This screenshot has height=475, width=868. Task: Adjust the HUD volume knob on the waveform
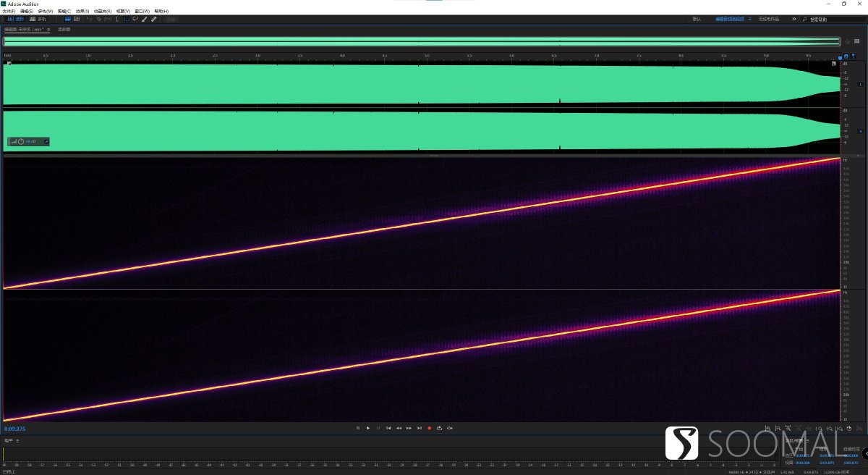tap(21, 141)
